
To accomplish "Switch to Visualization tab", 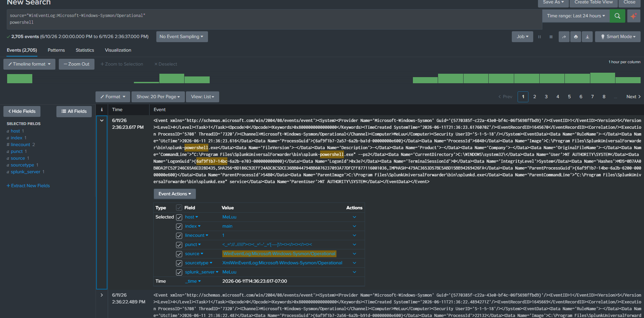I will (x=118, y=50).
